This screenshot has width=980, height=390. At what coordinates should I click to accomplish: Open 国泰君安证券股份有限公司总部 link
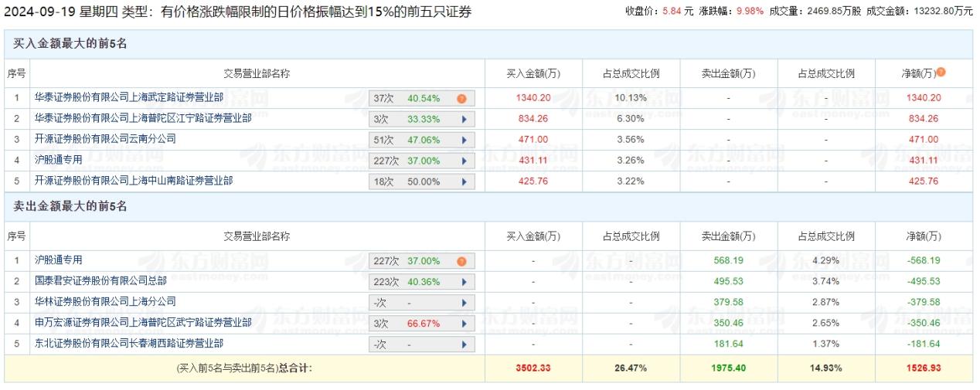pos(100,281)
